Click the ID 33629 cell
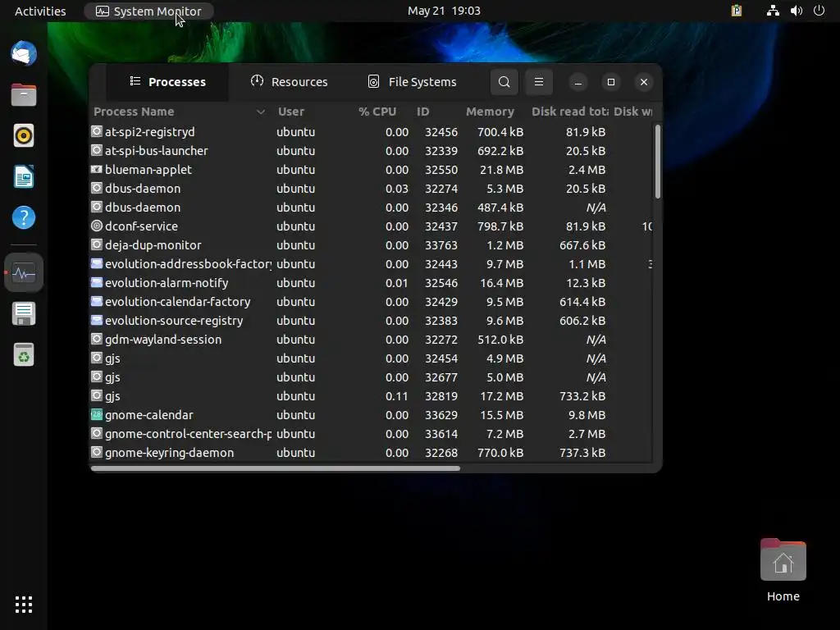The image size is (840, 630). 441,414
